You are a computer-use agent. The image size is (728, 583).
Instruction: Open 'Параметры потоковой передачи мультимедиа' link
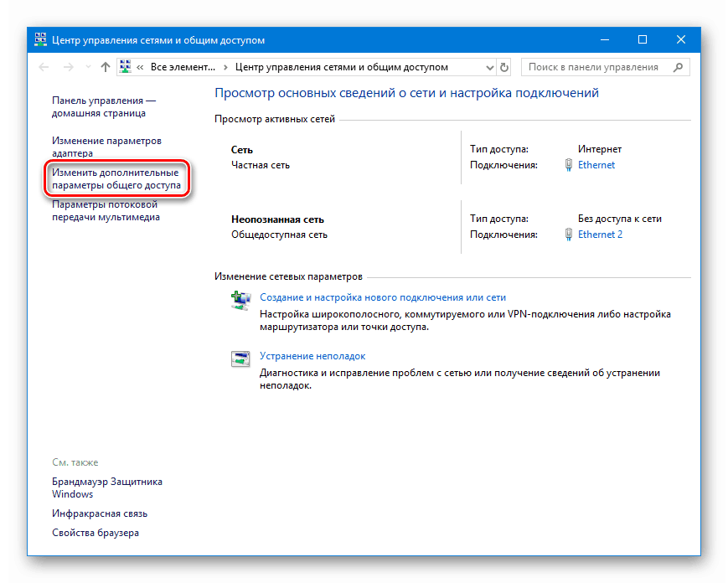click(106, 211)
